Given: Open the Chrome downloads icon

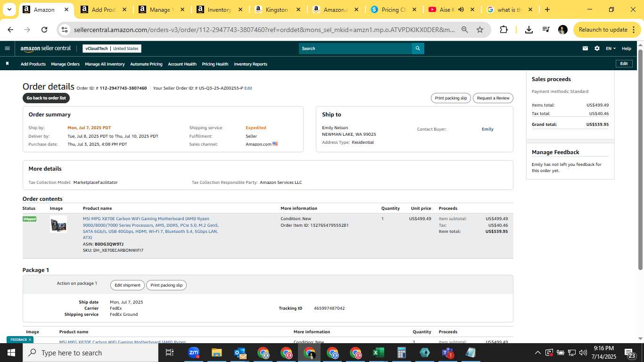Looking at the screenshot, I should click(x=529, y=29).
